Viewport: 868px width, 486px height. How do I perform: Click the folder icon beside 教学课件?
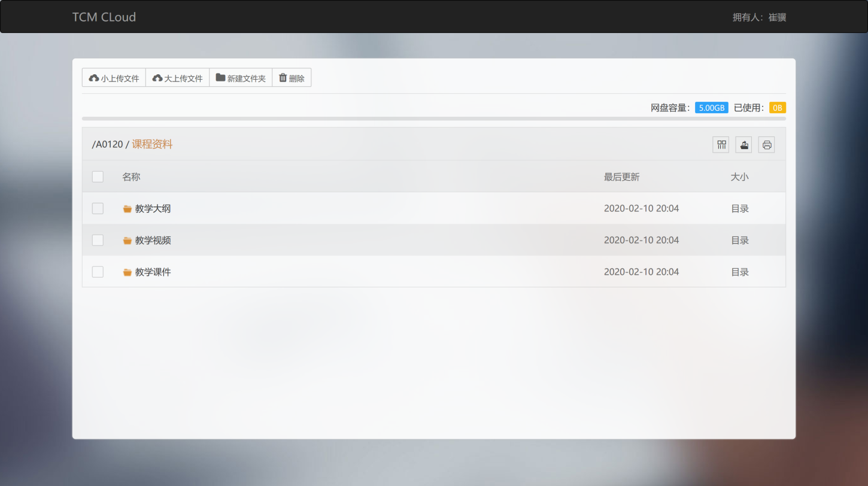click(127, 272)
